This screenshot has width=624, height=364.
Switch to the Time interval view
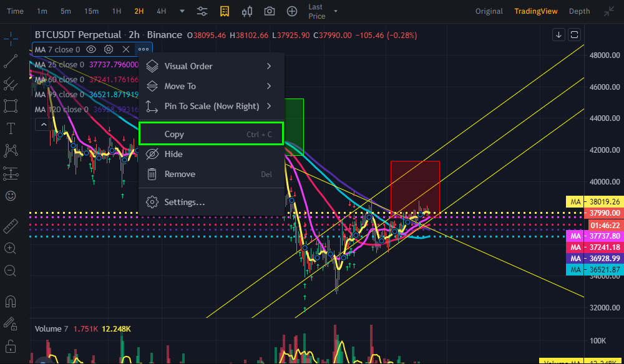[15, 11]
